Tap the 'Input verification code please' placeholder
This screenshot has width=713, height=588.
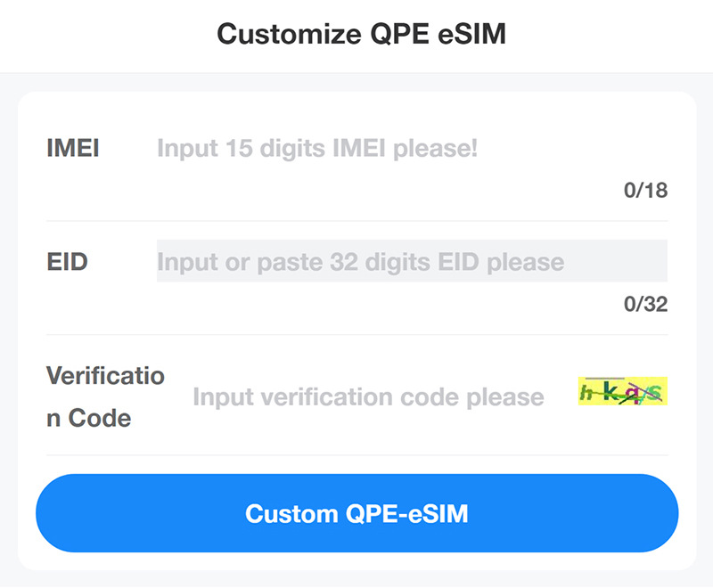click(367, 396)
